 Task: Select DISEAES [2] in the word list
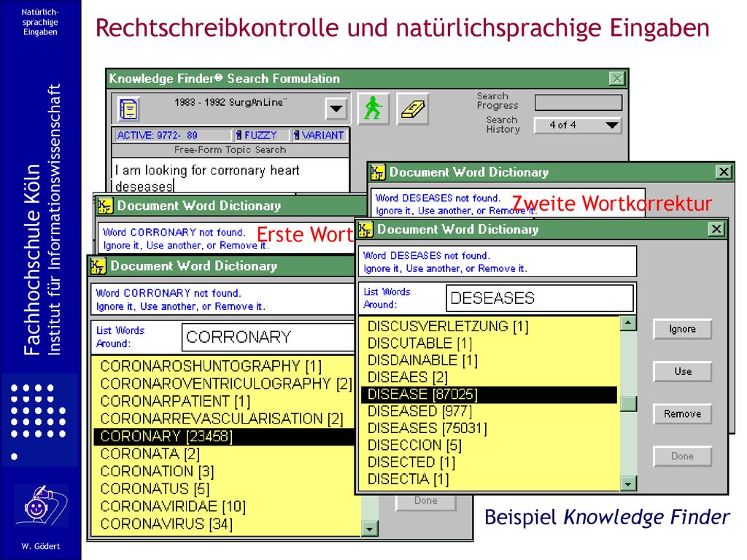tap(489, 377)
